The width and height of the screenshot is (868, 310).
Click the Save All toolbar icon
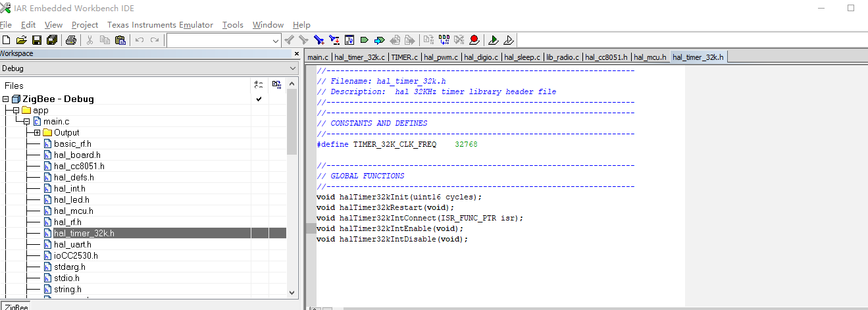51,40
